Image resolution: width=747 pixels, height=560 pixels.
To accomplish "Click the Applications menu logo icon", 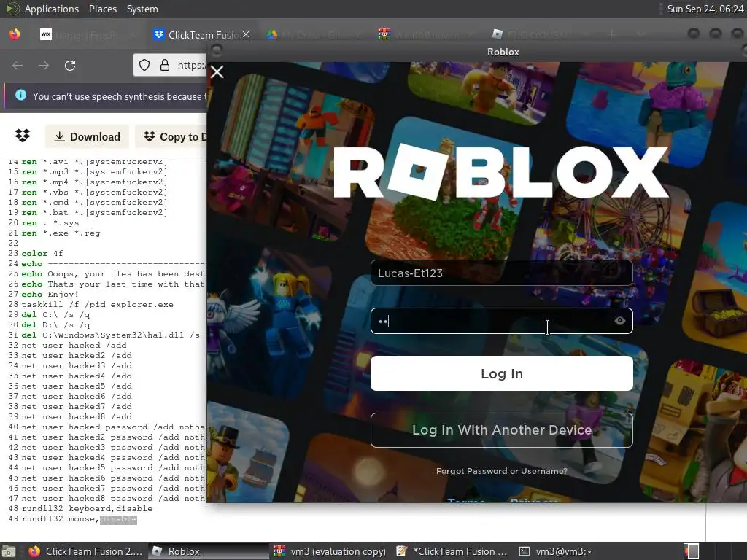I will tap(12, 9).
